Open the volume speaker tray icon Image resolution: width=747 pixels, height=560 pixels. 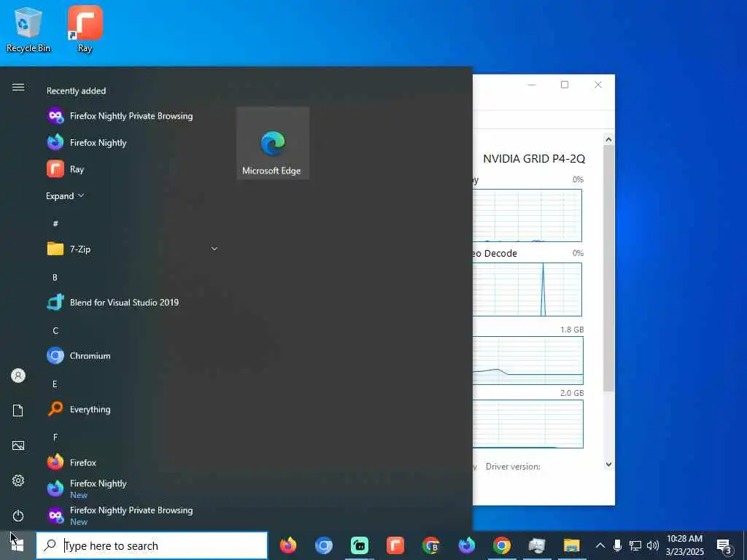pos(653,545)
